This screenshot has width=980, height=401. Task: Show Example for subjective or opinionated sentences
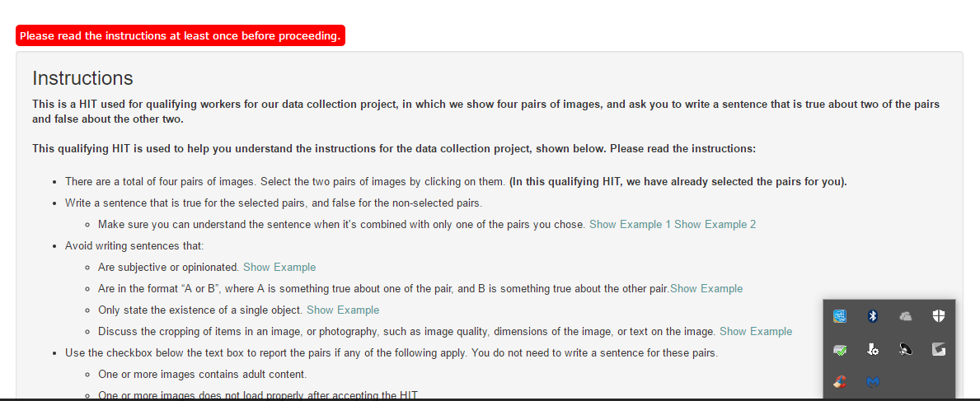point(279,268)
